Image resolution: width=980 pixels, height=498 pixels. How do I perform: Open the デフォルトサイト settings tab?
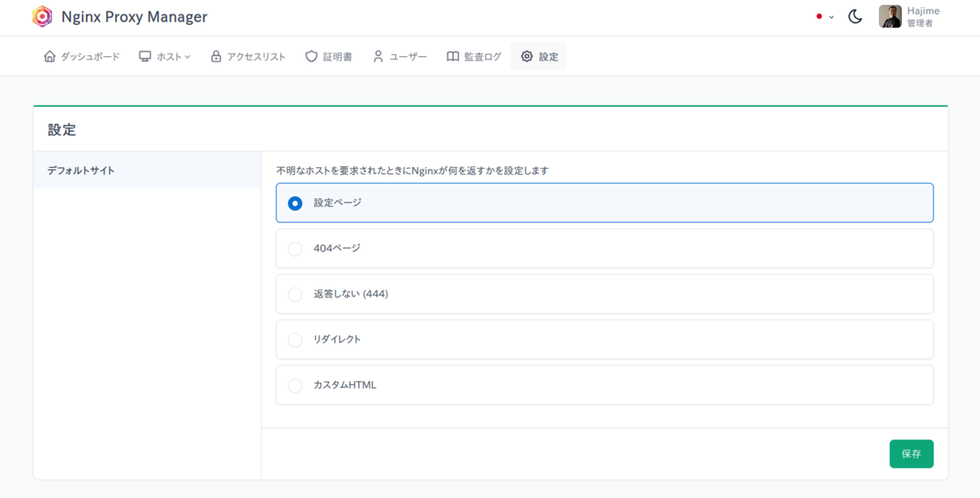pyautogui.click(x=147, y=170)
